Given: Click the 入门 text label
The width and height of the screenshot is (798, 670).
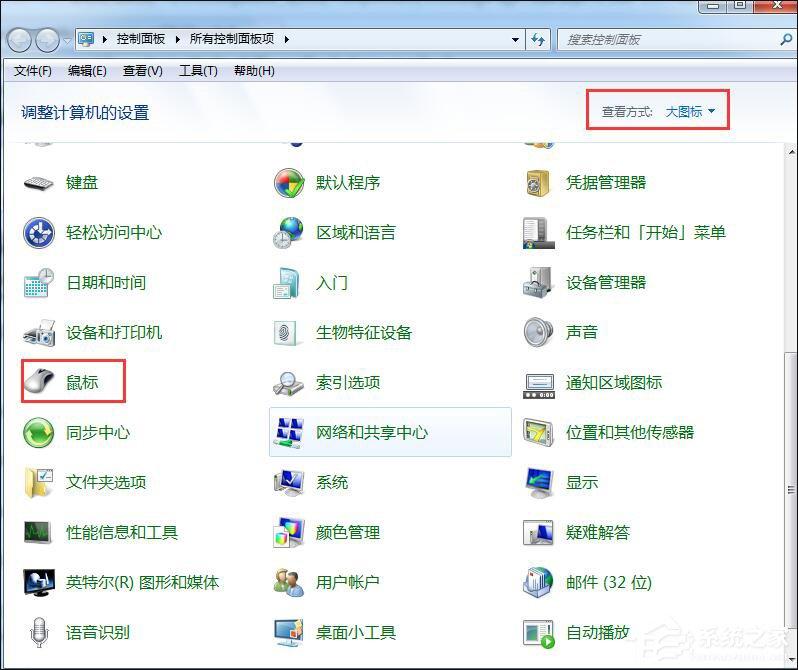Looking at the screenshot, I should coord(332,282).
